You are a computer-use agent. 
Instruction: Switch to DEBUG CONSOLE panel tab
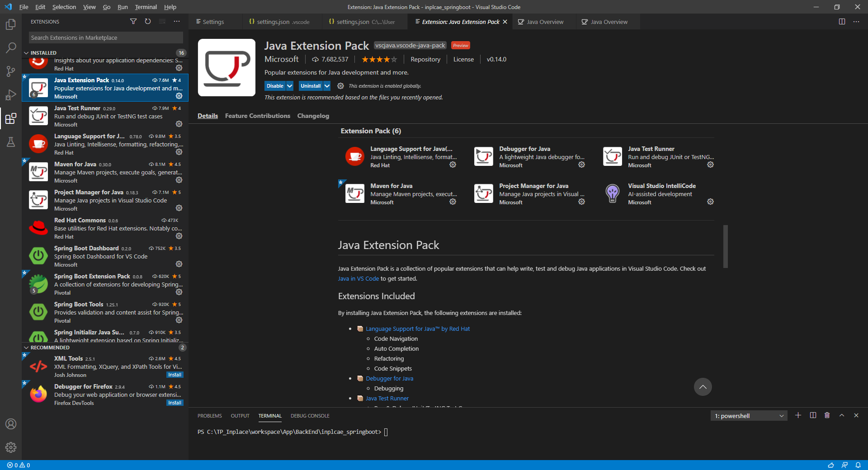click(x=310, y=416)
